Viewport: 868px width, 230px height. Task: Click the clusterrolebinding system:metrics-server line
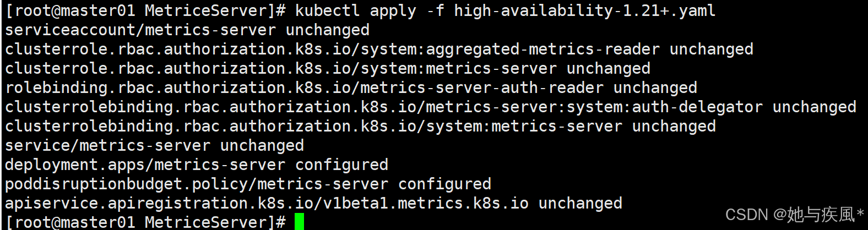click(360, 126)
